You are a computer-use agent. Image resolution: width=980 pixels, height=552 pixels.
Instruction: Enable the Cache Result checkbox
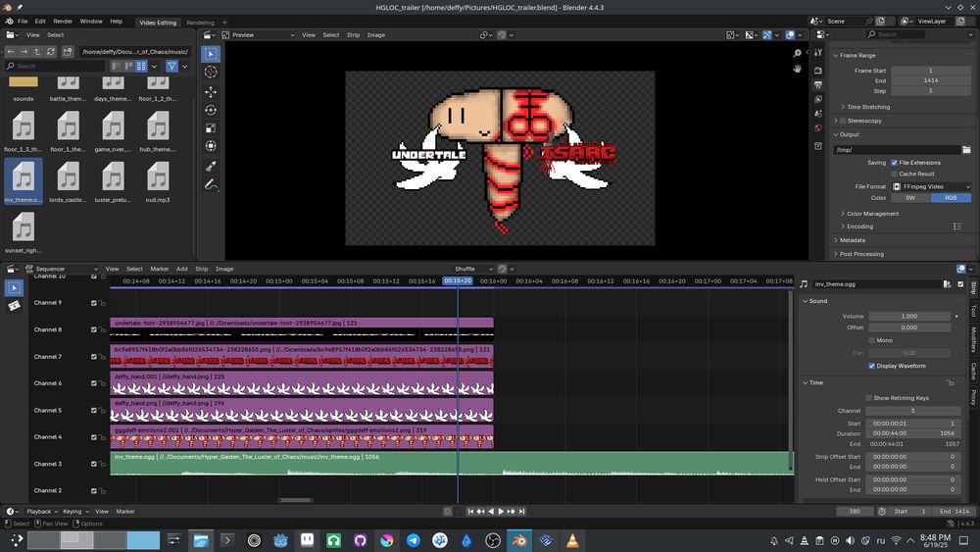[895, 174]
